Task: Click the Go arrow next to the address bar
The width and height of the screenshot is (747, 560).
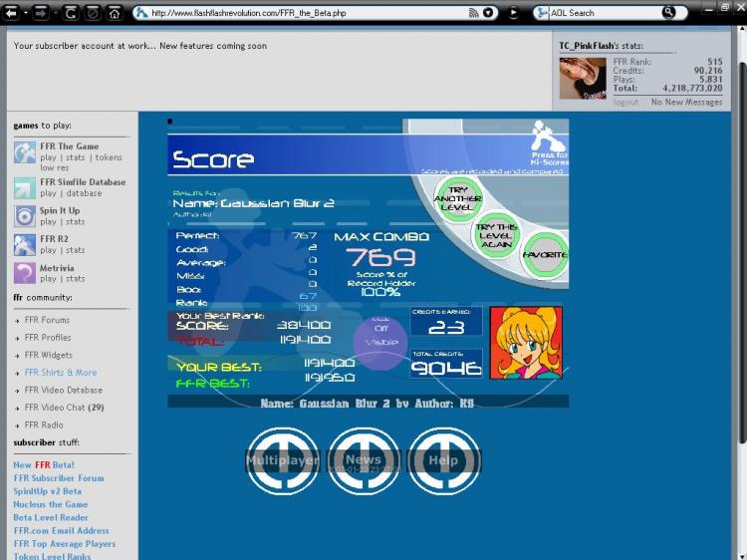Action: 513,13
